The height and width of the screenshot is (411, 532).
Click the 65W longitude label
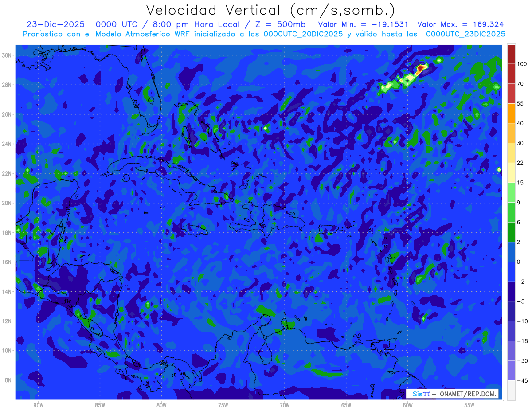tap(346, 405)
